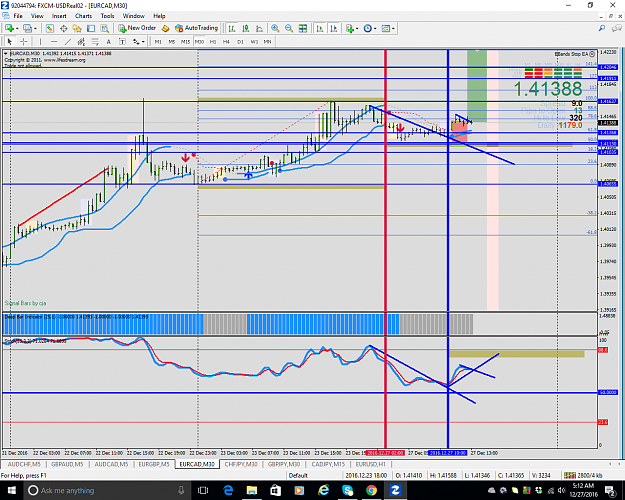
Task: Launch the MetaEditor
Action: pos(165,28)
